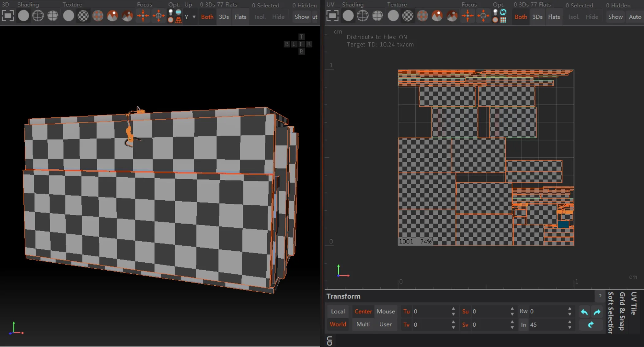Click Show button in 3D viewport toolbar

coord(302,17)
